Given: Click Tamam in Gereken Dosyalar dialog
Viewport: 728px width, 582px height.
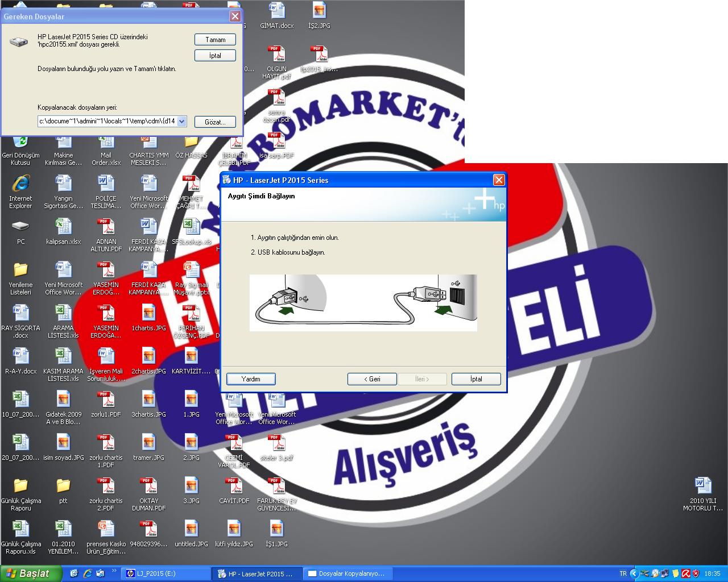Looking at the screenshot, I should (215, 40).
